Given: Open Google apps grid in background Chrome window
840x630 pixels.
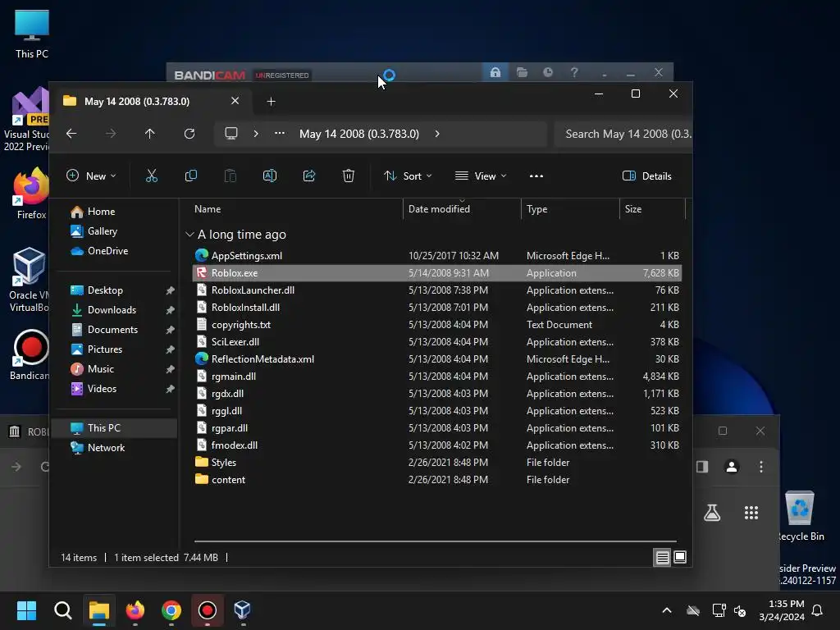Looking at the screenshot, I should click(751, 513).
